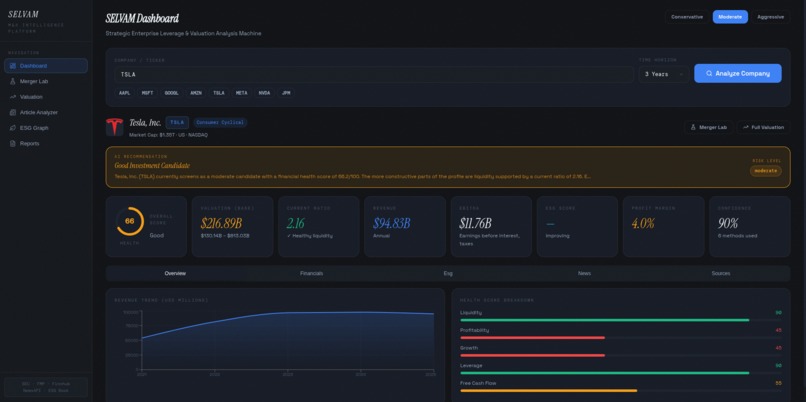Pick the GOOGL quick ticker chip

point(172,93)
